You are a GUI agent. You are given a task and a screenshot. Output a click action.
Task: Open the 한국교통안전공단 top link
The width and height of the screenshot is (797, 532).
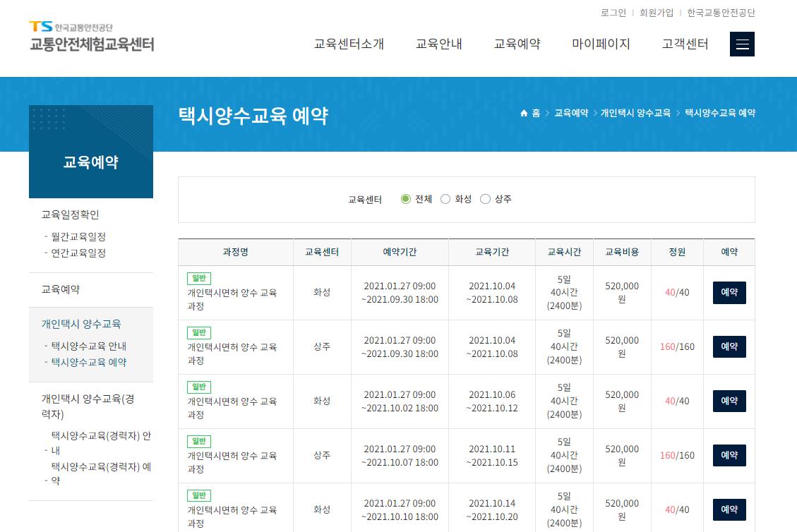point(721,13)
